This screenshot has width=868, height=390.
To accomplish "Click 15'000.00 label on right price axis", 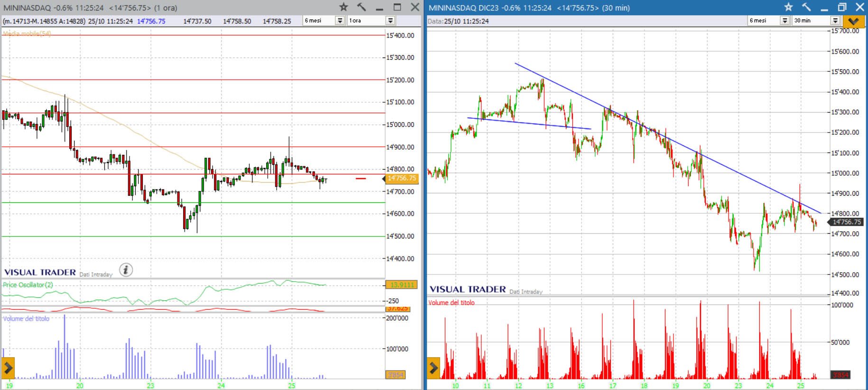I will tap(845, 173).
